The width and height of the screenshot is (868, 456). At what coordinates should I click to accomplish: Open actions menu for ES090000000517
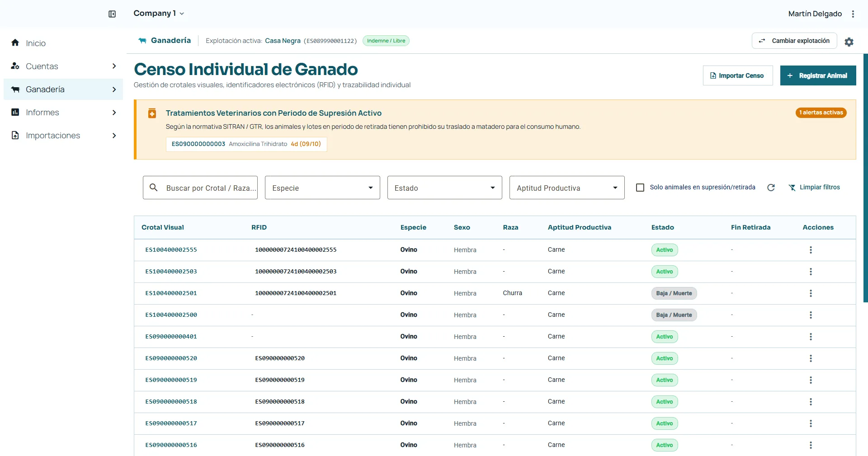tap(811, 423)
